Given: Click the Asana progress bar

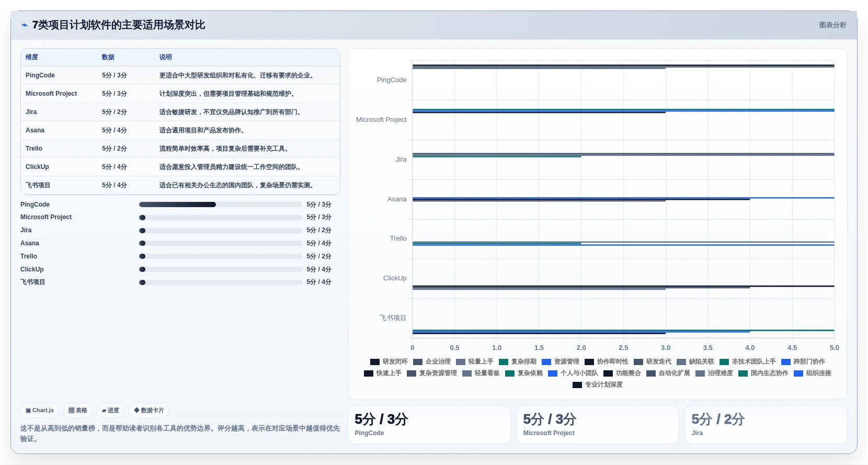Looking at the screenshot, I should tap(221, 243).
